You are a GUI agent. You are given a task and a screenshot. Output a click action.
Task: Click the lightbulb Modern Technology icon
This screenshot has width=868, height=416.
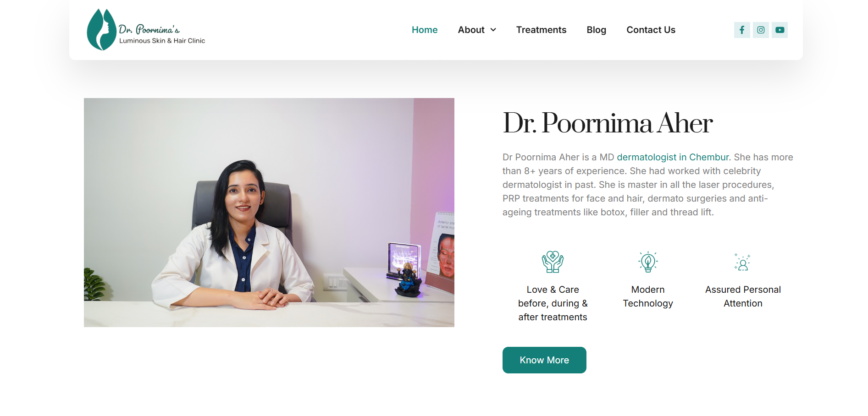click(x=648, y=262)
